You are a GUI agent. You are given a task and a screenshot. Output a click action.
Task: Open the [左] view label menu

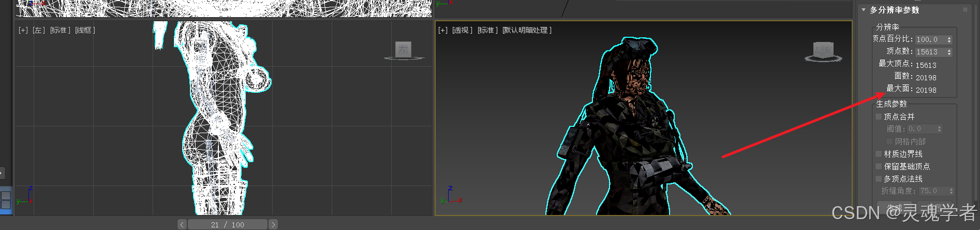click(x=39, y=30)
